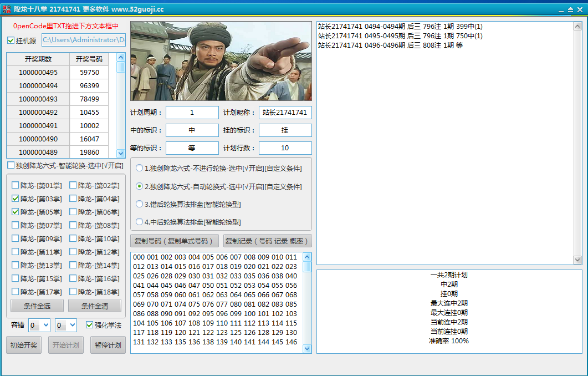588x376 pixels.
Task: Check 降龙-[第16掌] option
Action: (73, 278)
